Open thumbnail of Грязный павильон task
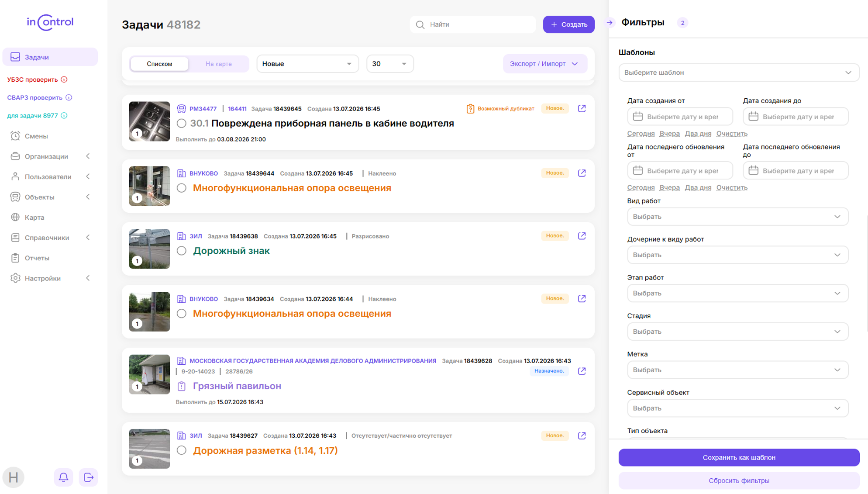 149,374
